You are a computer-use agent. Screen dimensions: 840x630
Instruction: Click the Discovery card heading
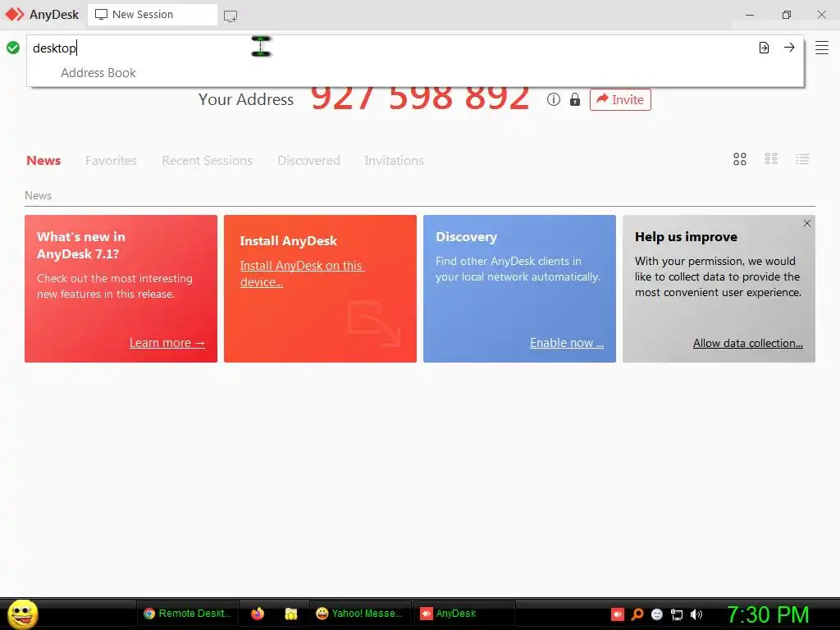point(466,237)
